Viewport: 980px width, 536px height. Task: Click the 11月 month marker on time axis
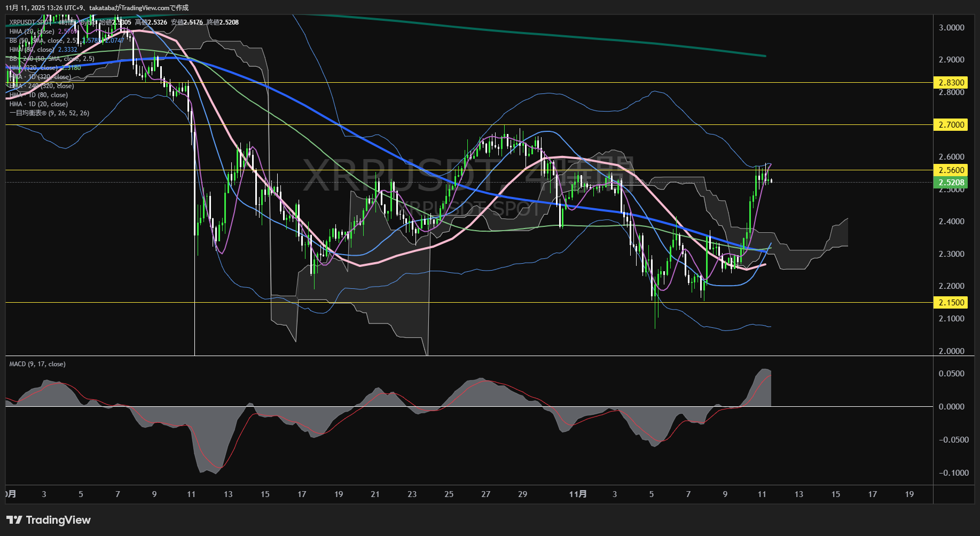578,494
